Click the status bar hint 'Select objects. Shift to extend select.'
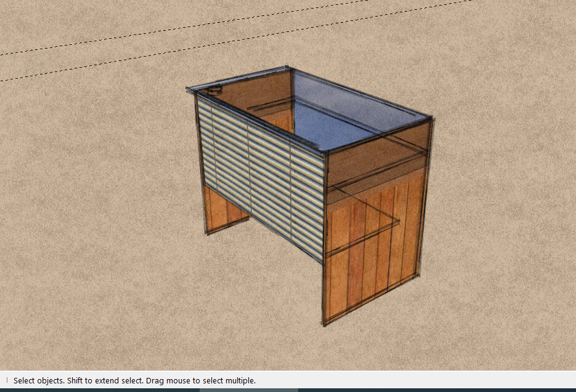The image size is (576, 392). coord(78,381)
